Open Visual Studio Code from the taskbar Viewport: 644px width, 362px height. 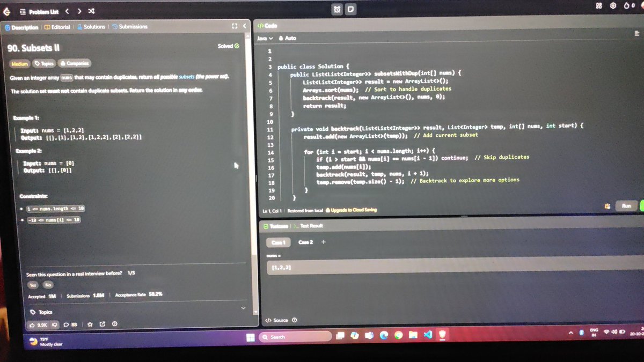coord(428,334)
